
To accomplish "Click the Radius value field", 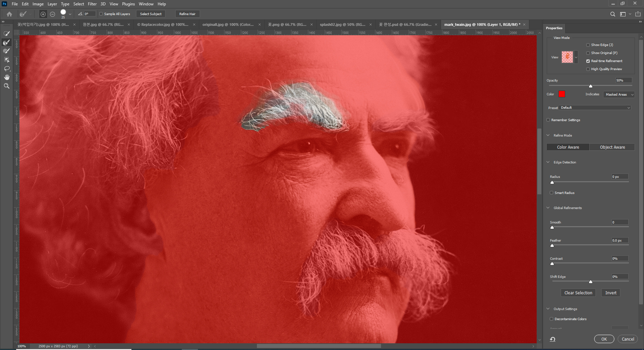I will [620, 177].
